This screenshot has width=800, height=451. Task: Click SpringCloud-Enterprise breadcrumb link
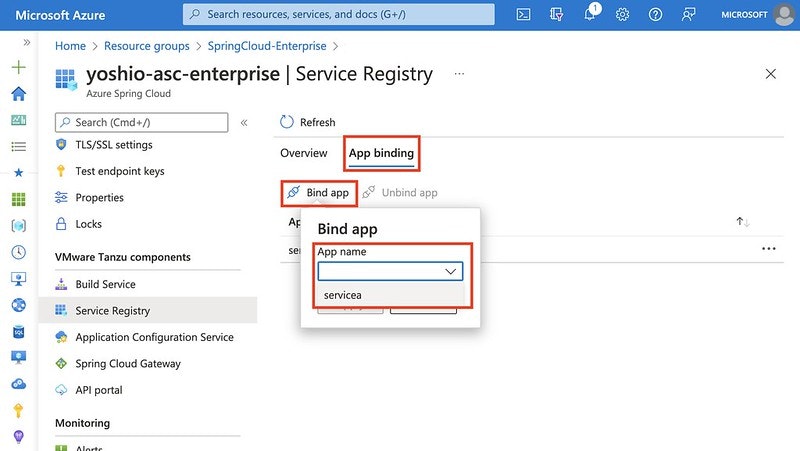pyautogui.click(x=267, y=46)
